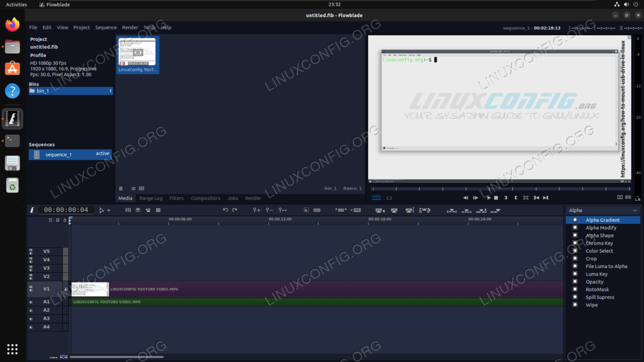Fit the timeline zoom to sequence length

pyautogui.click(x=282, y=210)
